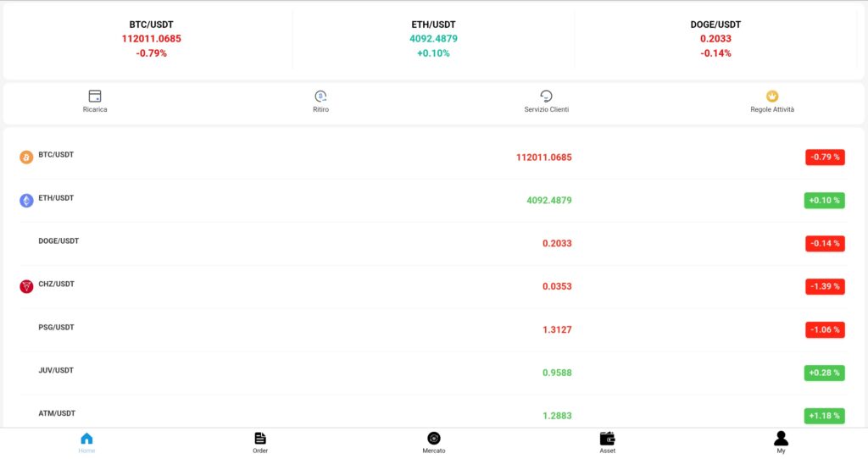
Task: Open the Mercato tab
Action: (434, 442)
